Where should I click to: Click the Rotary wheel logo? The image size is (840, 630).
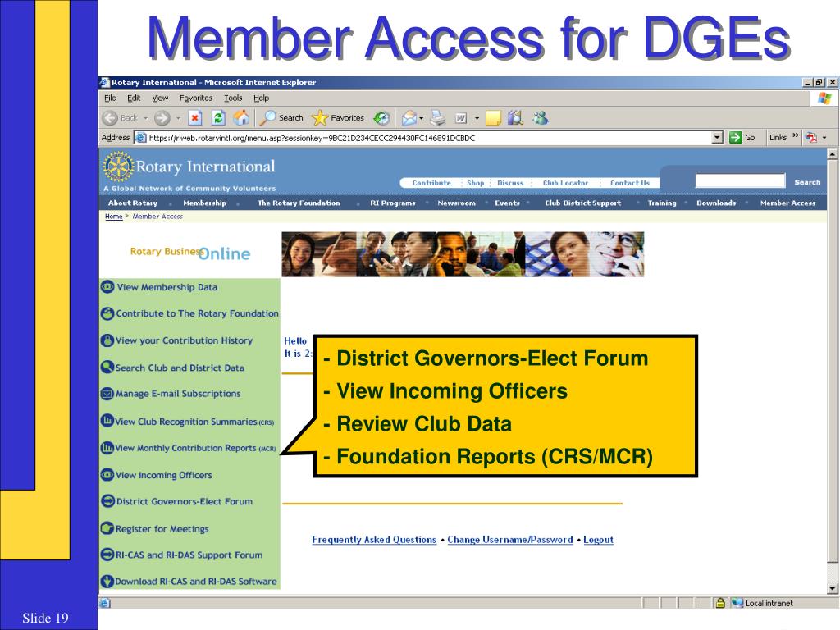click(118, 167)
